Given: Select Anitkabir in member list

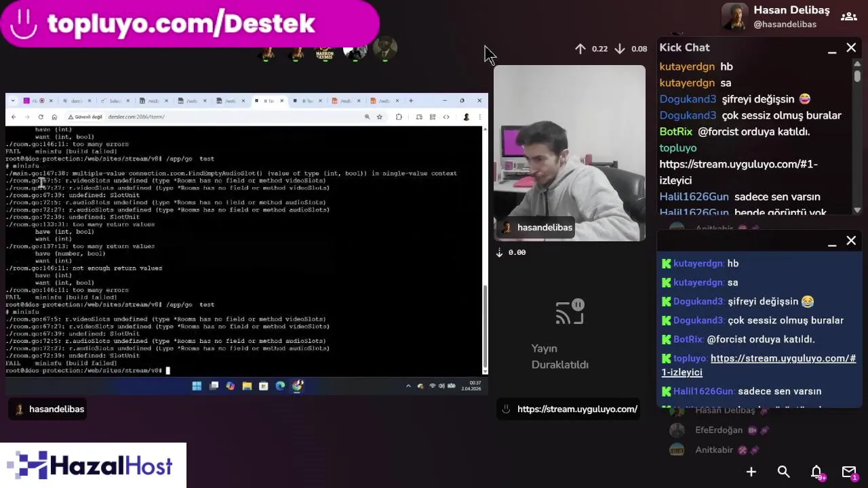Looking at the screenshot, I should point(713,450).
